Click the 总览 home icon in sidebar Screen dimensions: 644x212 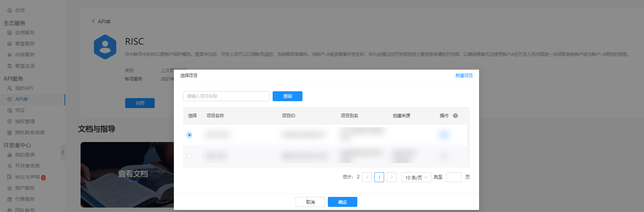coord(10,10)
